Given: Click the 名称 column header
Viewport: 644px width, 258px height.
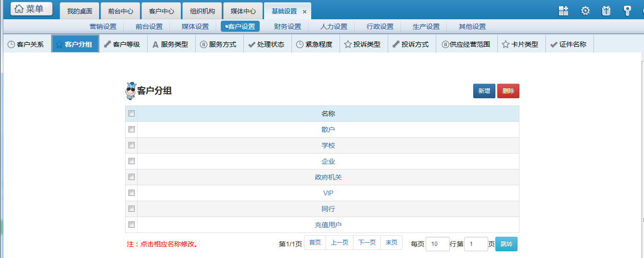Looking at the screenshot, I should (x=328, y=114).
